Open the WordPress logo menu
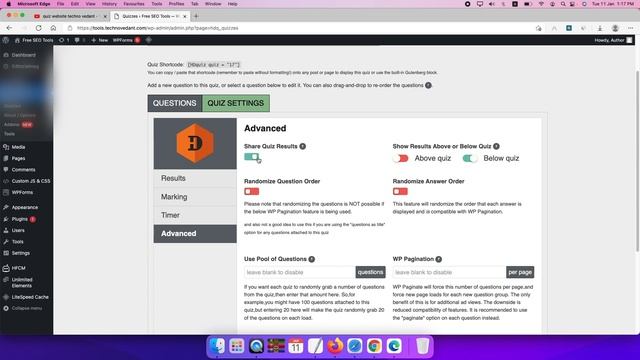Viewport: 640px width, 360px height. (6, 40)
